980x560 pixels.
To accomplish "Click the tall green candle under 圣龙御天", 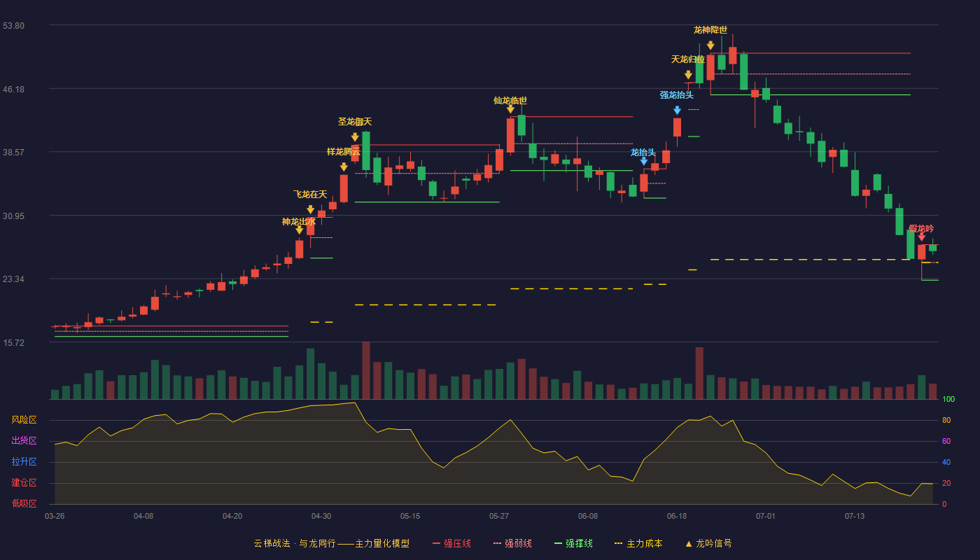I will click(366, 150).
